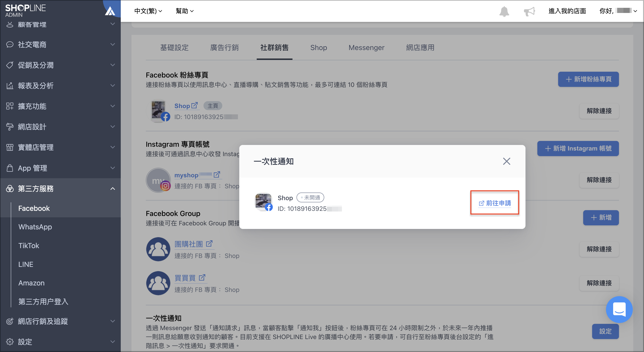
Task: Open the live chat support bubble
Action: 619,309
